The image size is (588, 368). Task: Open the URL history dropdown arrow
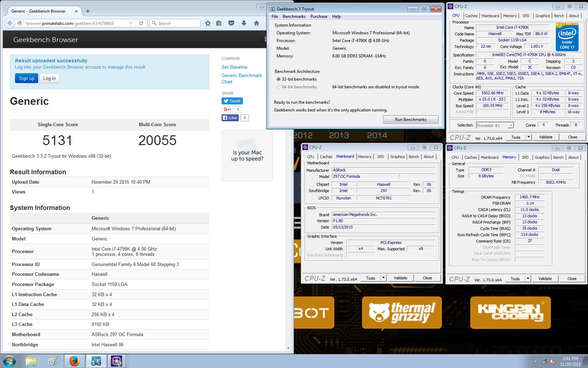pos(131,23)
